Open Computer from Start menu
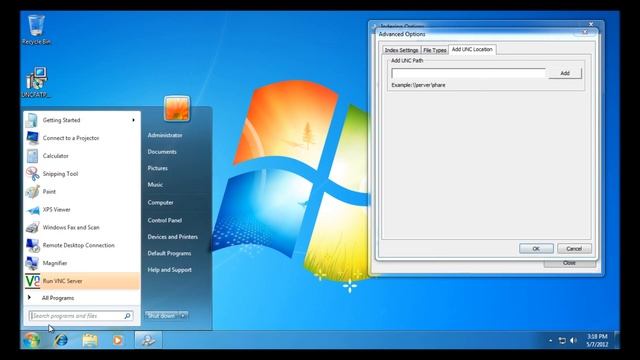Viewport: 640px width, 360px height. (x=160, y=202)
